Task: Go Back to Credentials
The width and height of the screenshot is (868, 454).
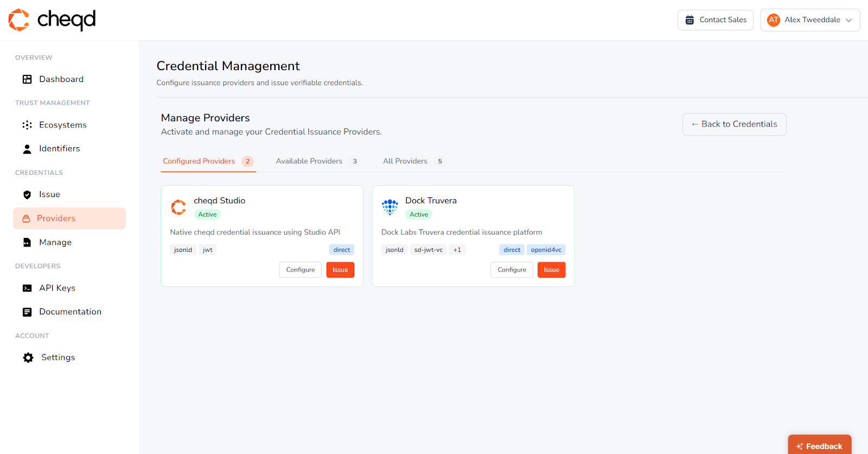Action: [734, 124]
